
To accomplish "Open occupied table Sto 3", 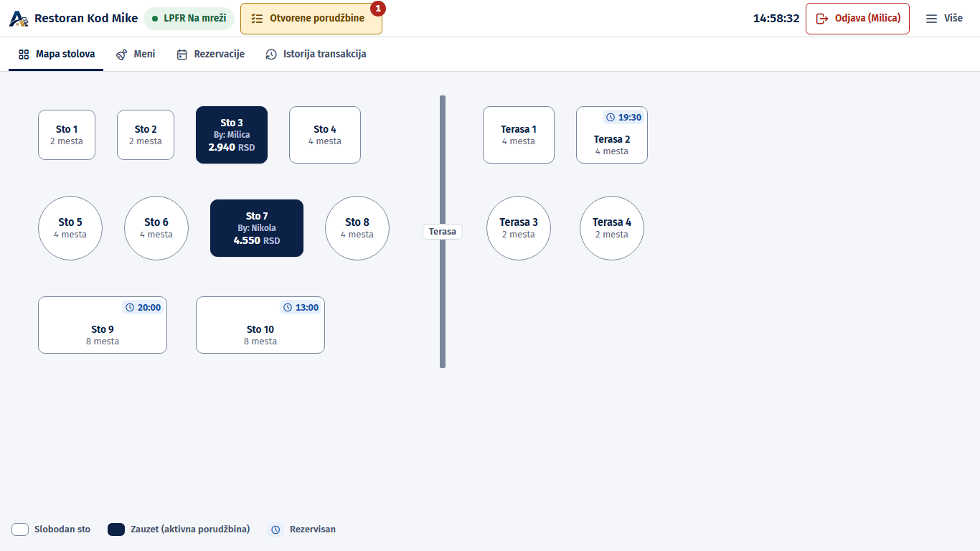I will coord(232,135).
